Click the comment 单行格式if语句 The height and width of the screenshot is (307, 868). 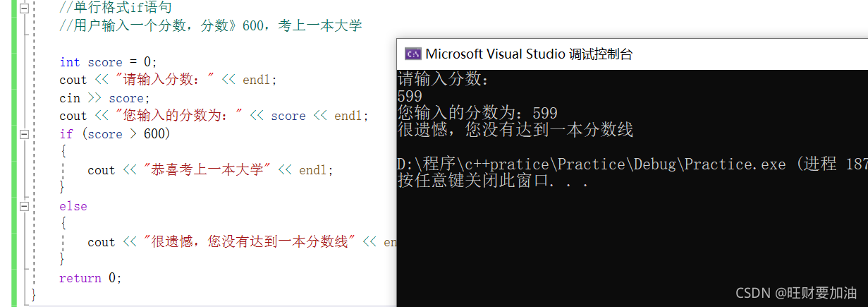[116, 8]
